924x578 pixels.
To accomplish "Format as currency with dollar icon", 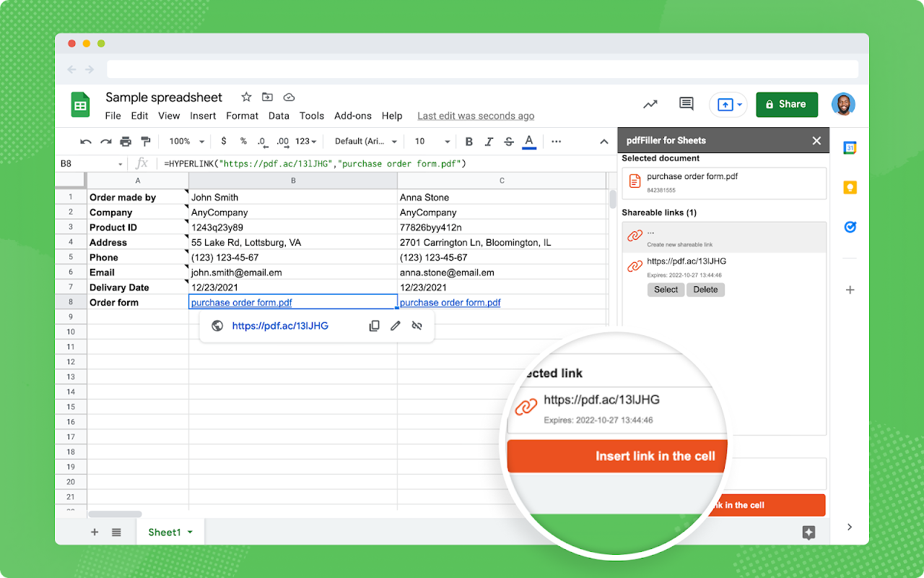I will (x=224, y=142).
